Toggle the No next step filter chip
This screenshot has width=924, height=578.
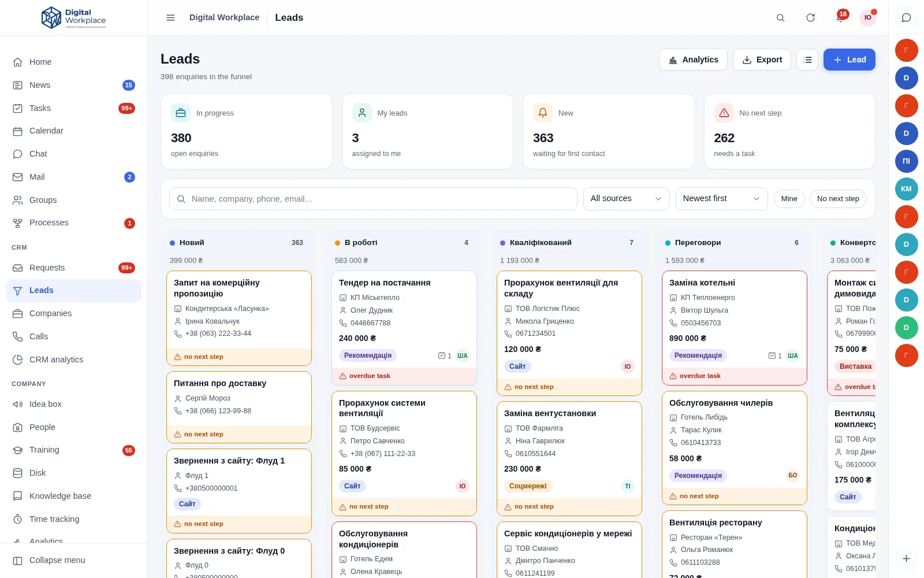(838, 199)
